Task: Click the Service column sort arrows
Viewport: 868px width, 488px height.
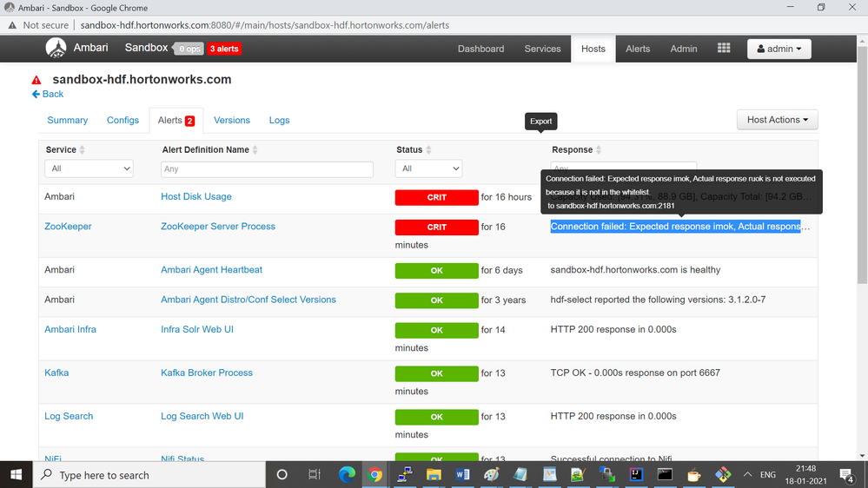Action: 83,150
